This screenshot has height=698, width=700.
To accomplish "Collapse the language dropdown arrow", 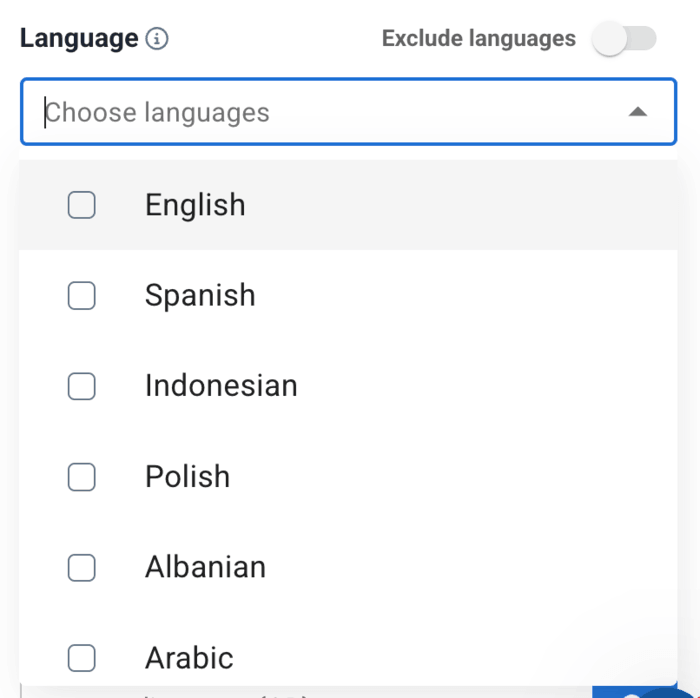I will (x=637, y=112).
